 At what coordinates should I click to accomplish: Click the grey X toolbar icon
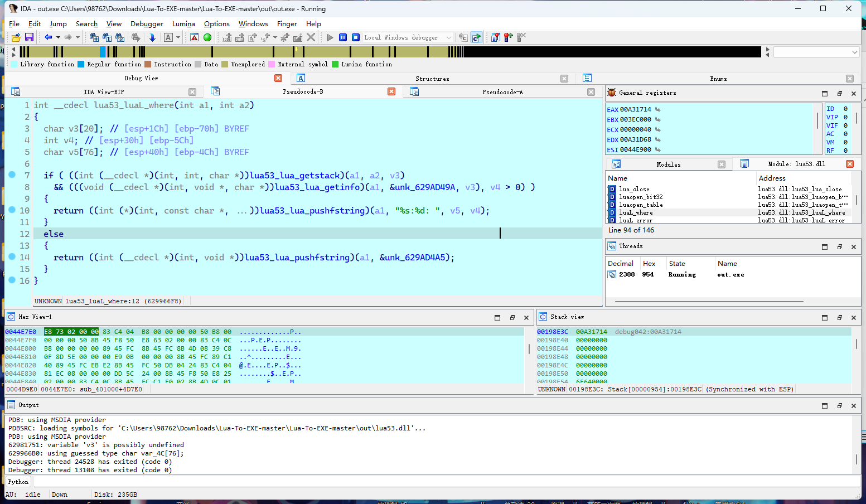(311, 37)
